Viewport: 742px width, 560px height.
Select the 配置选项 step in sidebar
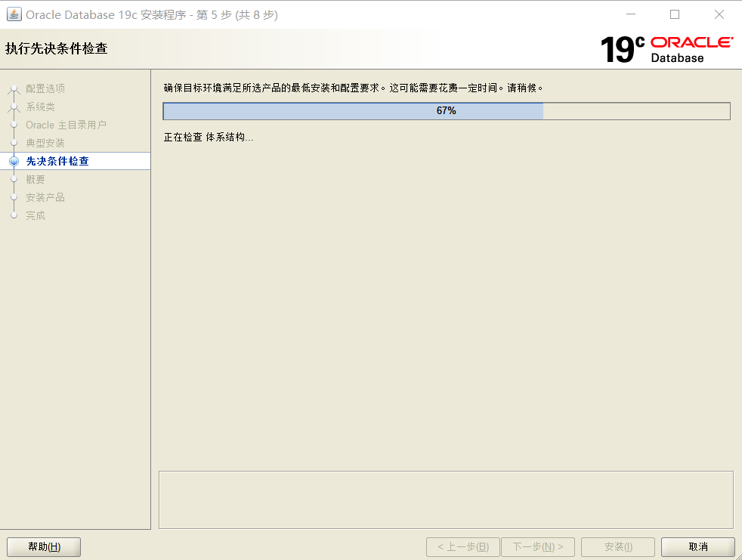click(x=45, y=88)
